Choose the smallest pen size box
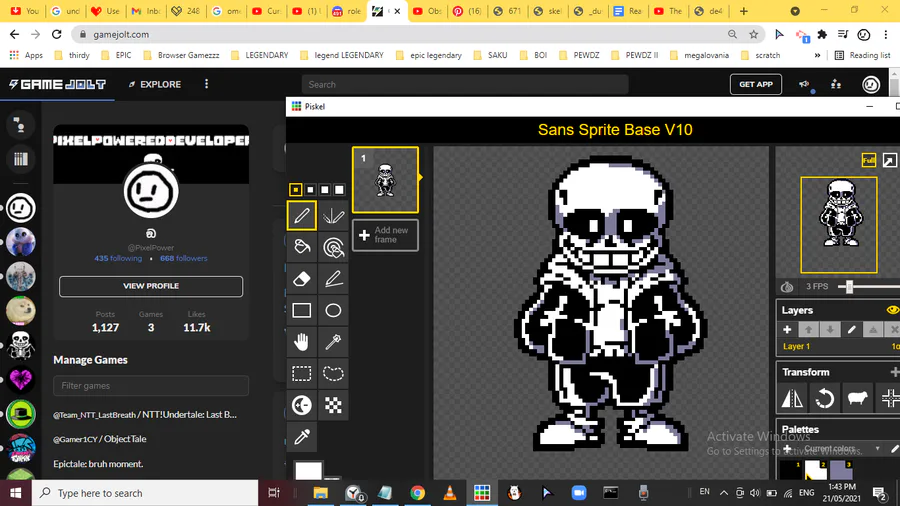 (296, 189)
